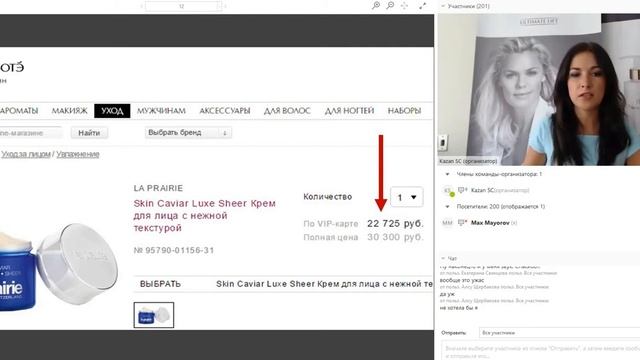Activate the pan/move cross-arrows icon
Viewport: 640px width, 360px height.
coord(404,6)
